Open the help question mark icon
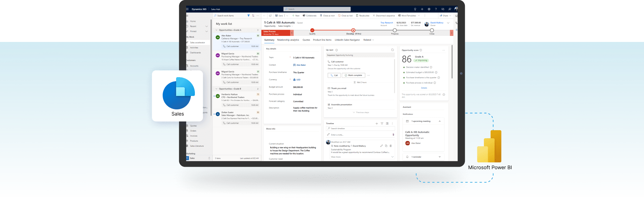 (x=436, y=9)
